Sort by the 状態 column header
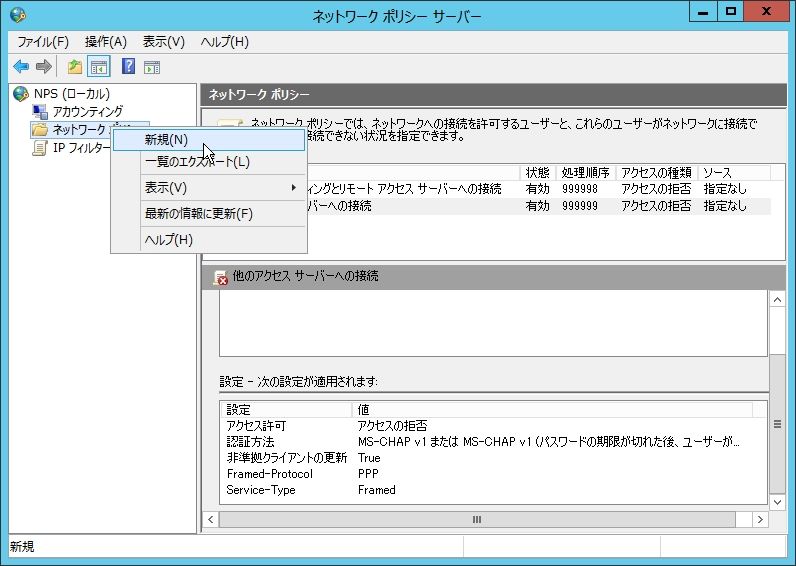Screen dimensions: 796x566 pos(538,173)
